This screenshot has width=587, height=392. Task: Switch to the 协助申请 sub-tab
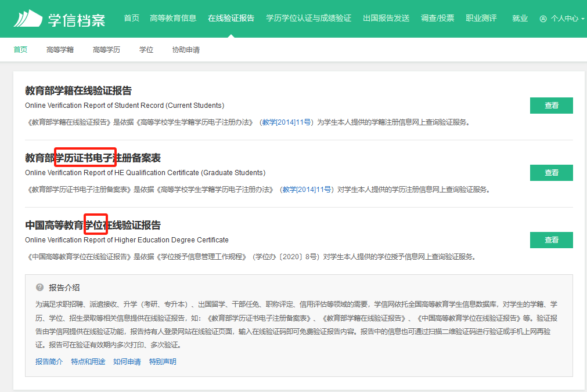186,50
